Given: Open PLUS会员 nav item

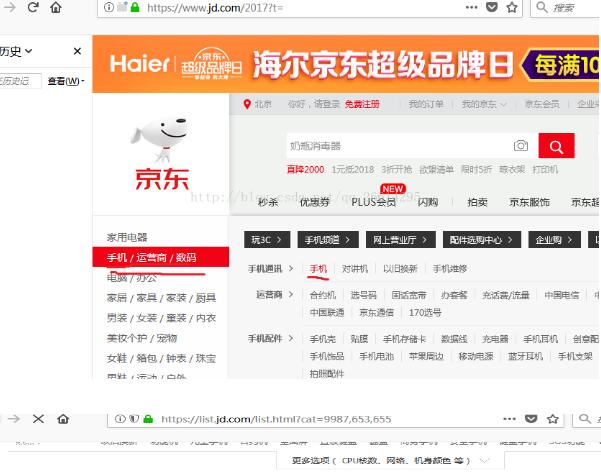Looking at the screenshot, I should [x=374, y=202].
